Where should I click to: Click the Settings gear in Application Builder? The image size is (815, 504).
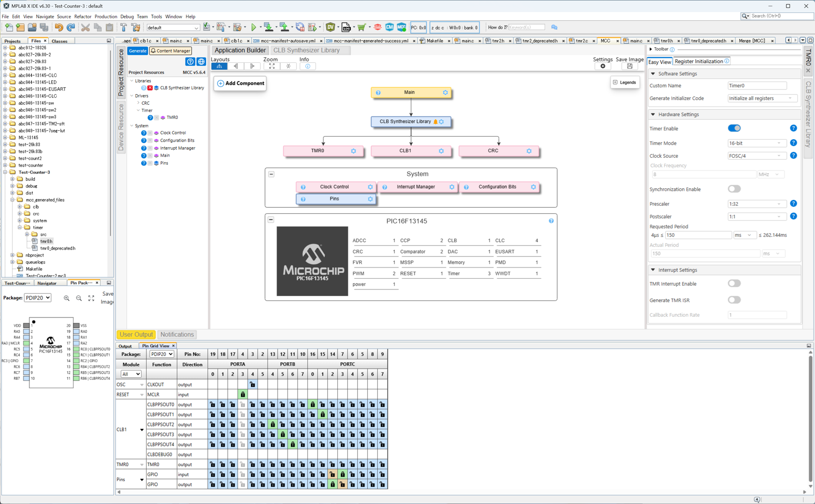pos(603,66)
